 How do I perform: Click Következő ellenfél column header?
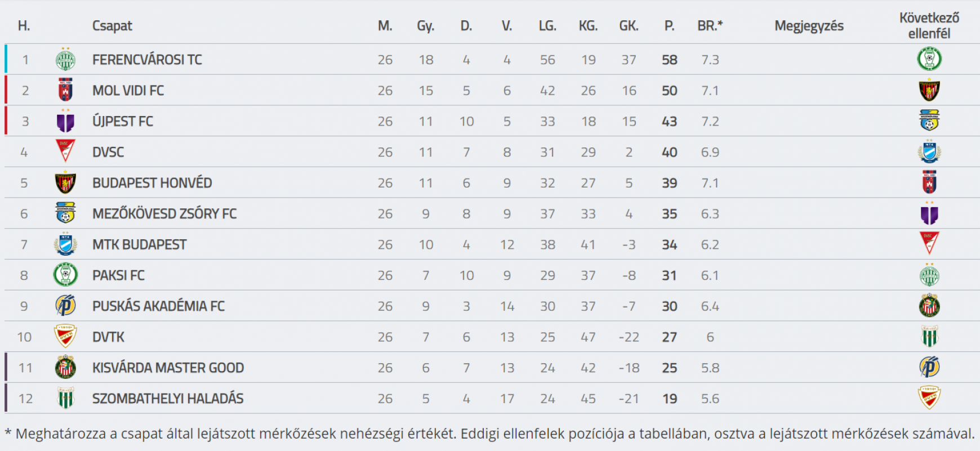click(929, 25)
